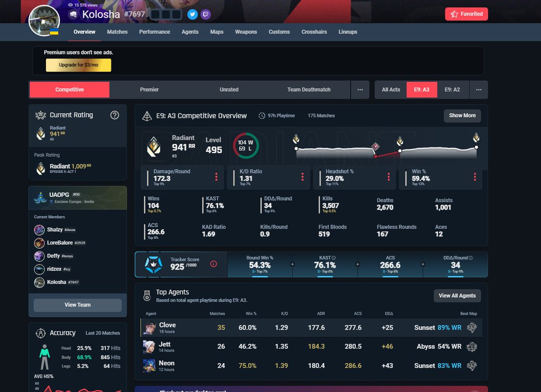Viewport: 541px width, 392px height.
Task: Click the Peak Rating Radiant badge
Action: [41, 169]
